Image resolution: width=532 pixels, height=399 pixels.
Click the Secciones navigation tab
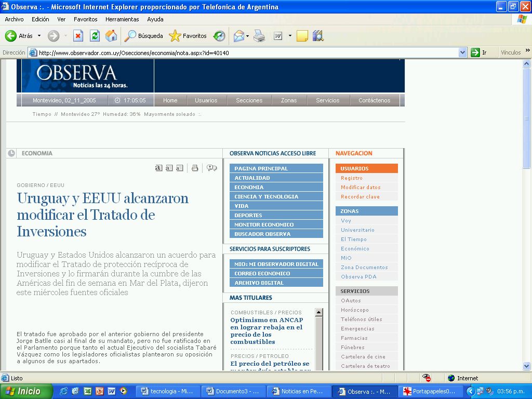click(x=249, y=100)
